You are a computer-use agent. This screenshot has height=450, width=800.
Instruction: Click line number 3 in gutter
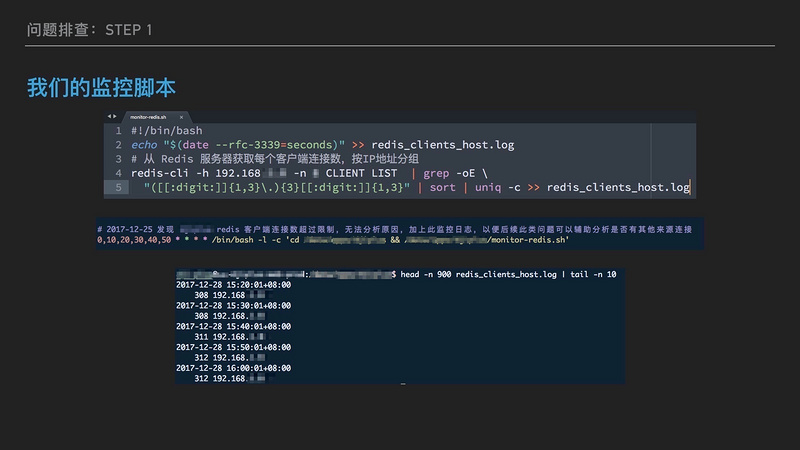118,159
